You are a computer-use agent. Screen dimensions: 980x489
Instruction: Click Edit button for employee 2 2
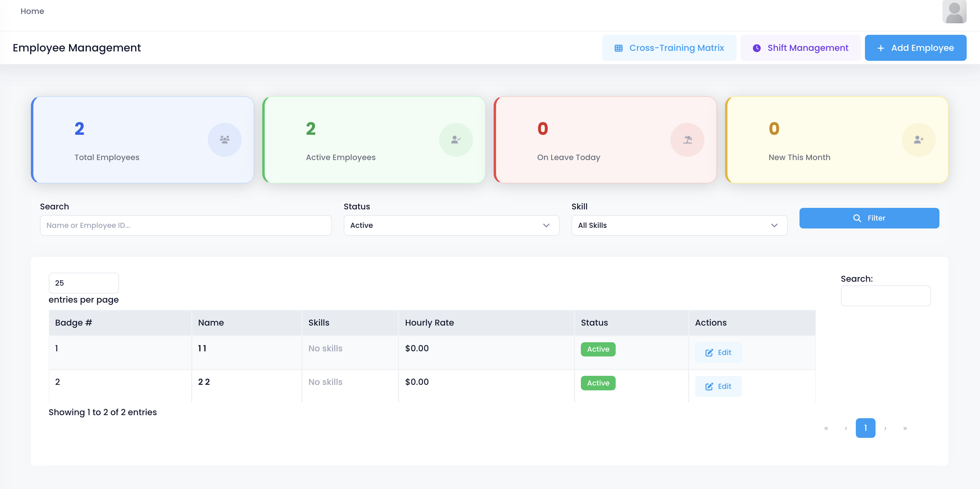(x=718, y=386)
